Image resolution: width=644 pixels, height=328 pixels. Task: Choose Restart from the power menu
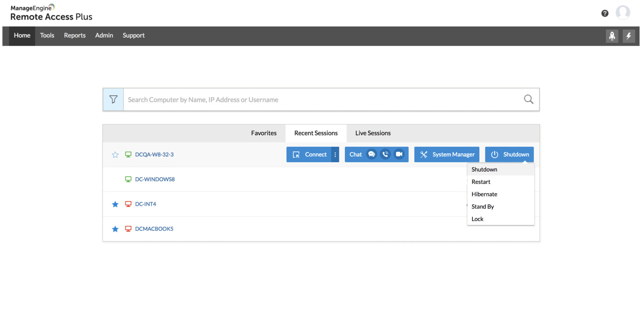pyautogui.click(x=501, y=182)
